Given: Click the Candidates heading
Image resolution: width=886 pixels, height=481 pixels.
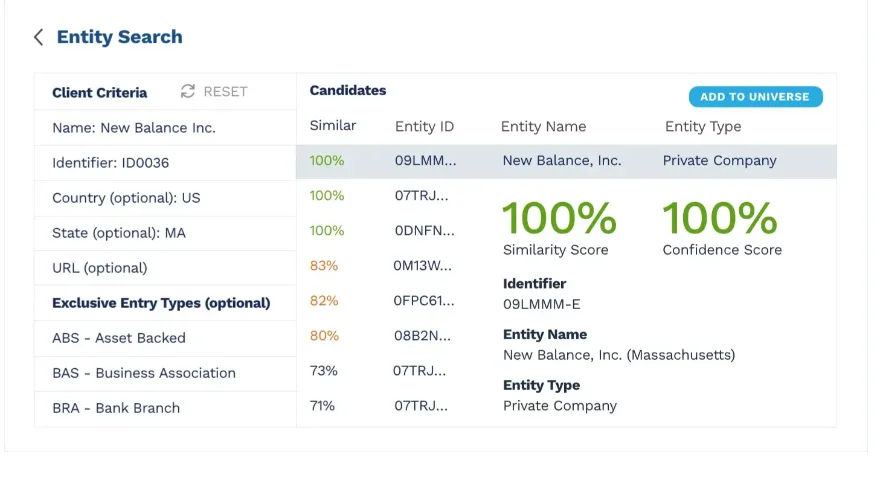Looking at the screenshot, I should 348,90.
